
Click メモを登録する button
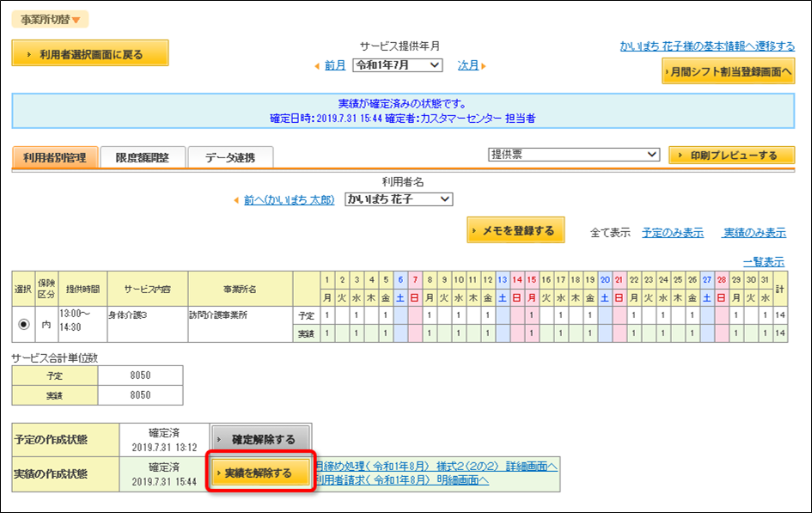tap(516, 230)
